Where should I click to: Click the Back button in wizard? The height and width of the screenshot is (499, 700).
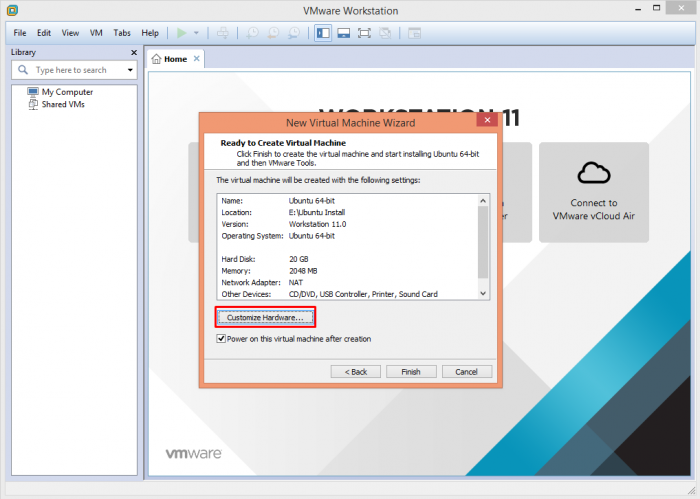(356, 372)
